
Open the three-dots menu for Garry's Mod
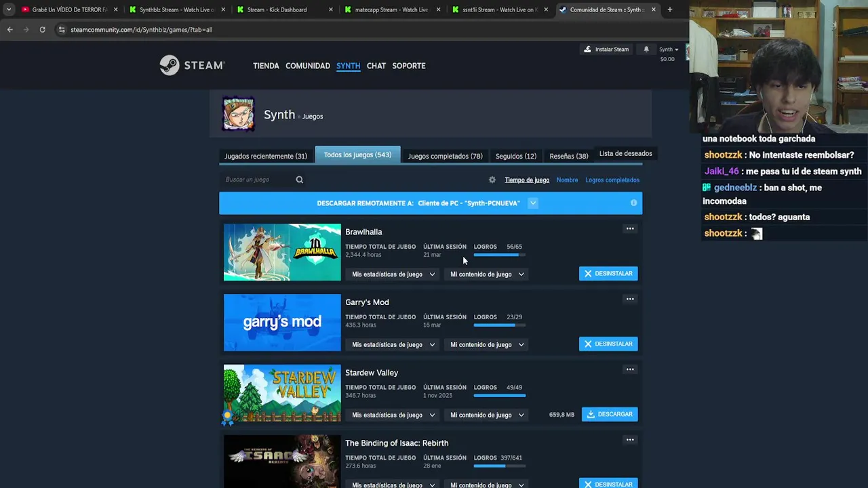tap(630, 299)
